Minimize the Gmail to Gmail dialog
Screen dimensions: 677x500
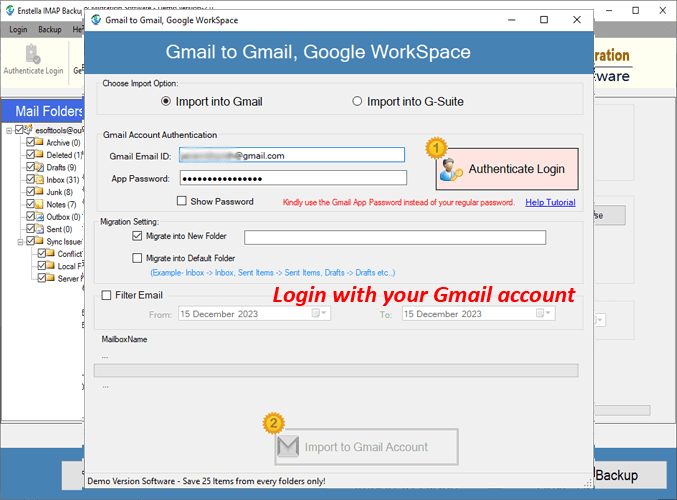(512, 20)
